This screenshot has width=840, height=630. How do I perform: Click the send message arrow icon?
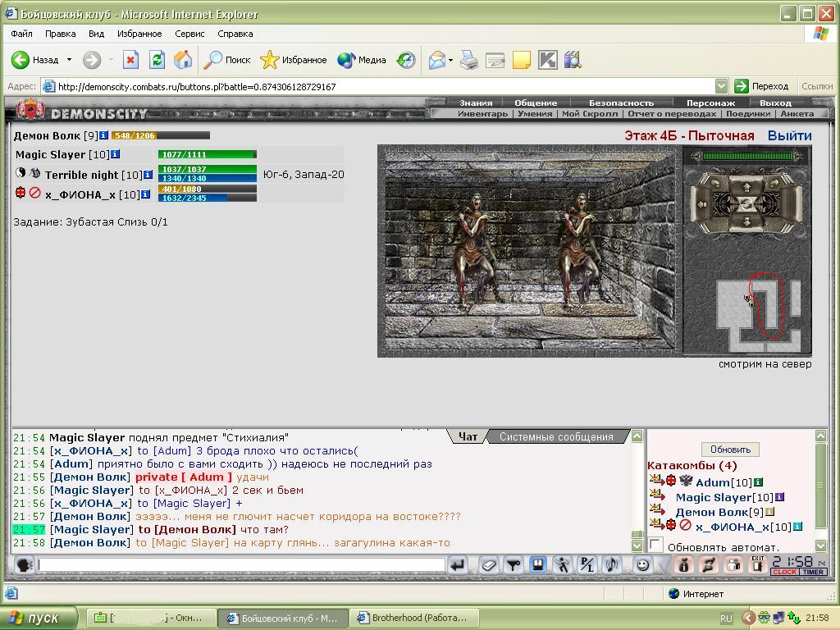458,565
